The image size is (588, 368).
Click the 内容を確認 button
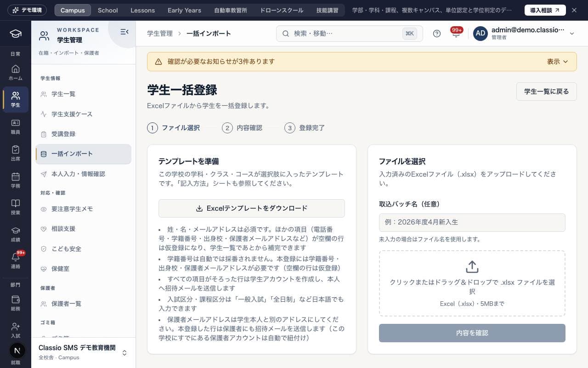[472, 333]
